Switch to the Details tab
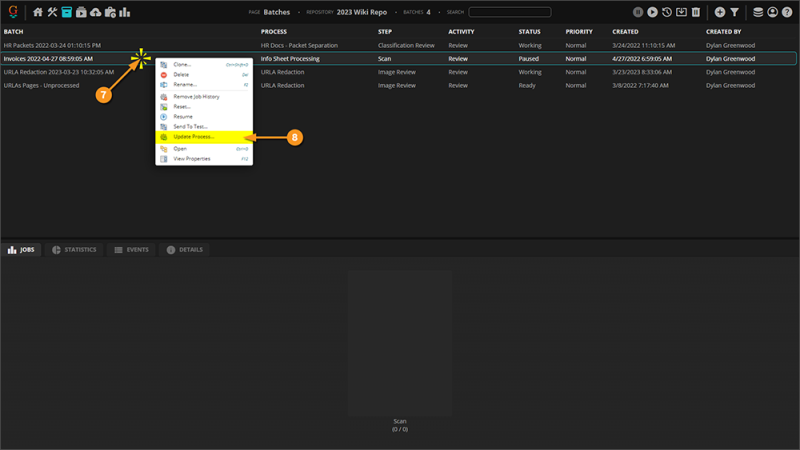Screen dimensions: 800x450 [185, 249]
